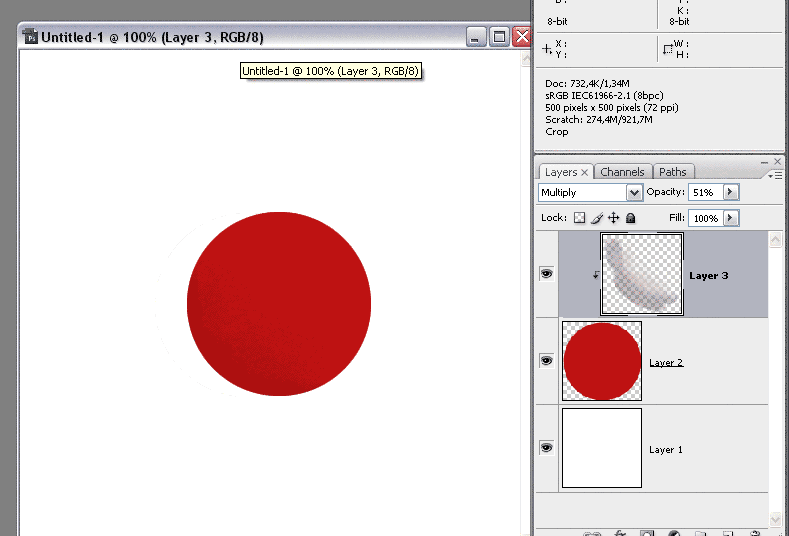Click the Untitled-1 @ 100% title bar text
Viewport: 789px width, 536px height.
click(152, 37)
